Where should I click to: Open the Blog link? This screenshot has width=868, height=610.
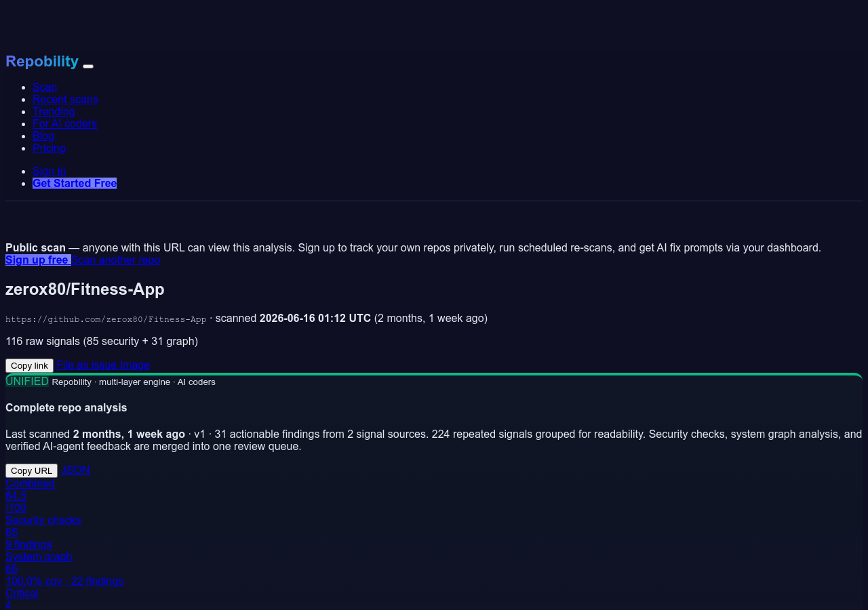[x=43, y=136]
